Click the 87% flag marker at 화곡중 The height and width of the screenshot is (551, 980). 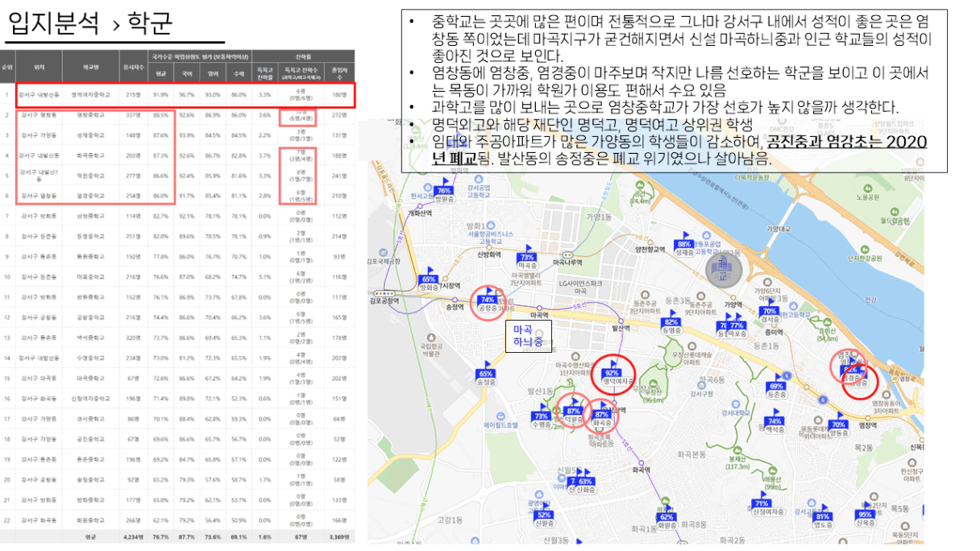coord(601,414)
